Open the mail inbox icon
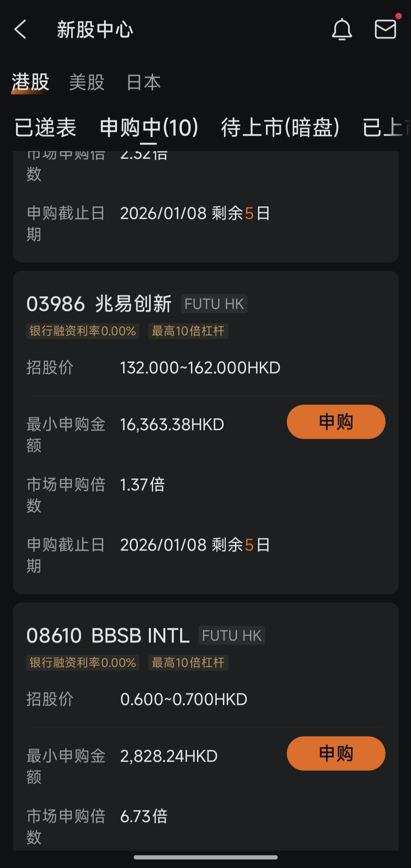The width and height of the screenshot is (411, 868). point(385,29)
